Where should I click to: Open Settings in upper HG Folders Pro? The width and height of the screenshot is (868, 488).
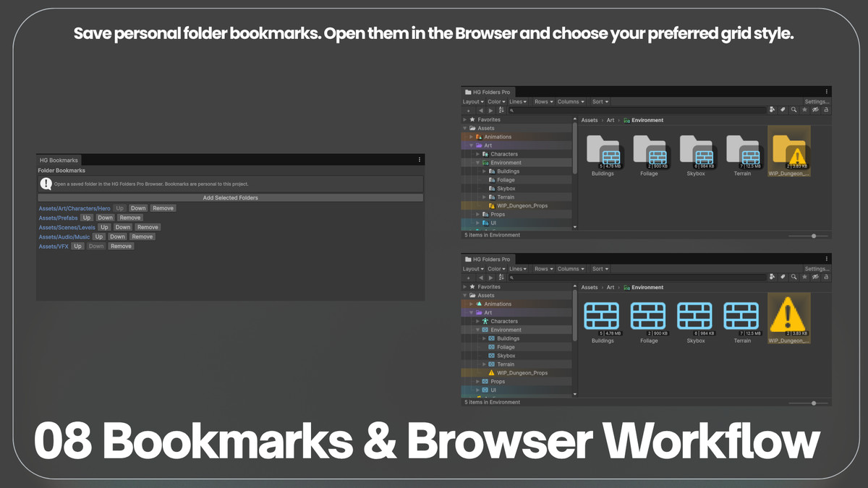pyautogui.click(x=817, y=102)
